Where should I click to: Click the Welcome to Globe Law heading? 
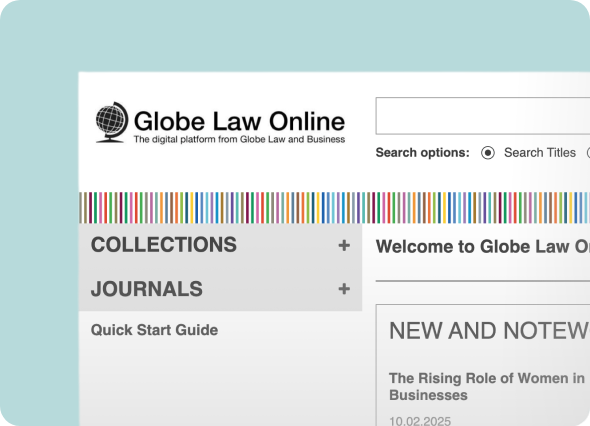[483, 247]
